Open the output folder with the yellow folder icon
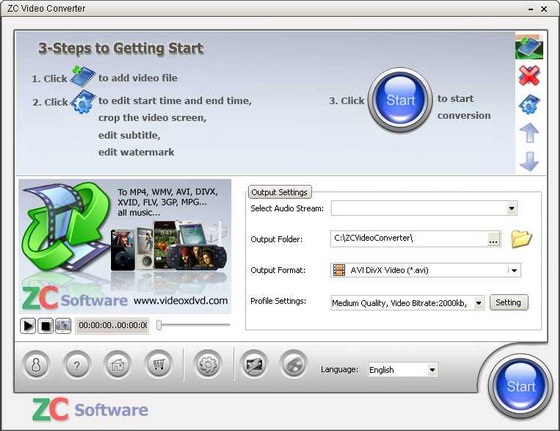The width and height of the screenshot is (560, 431). (x=521, y=239)
